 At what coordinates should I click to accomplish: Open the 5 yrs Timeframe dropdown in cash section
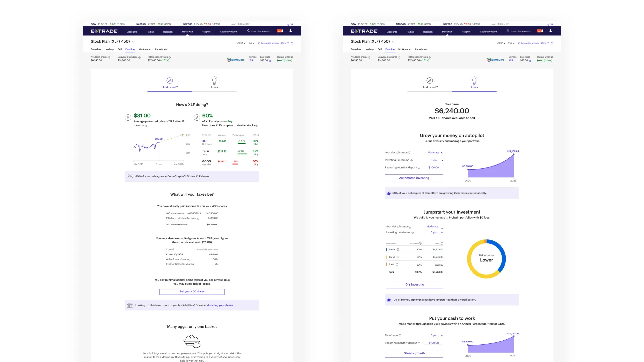coord(435,336)
